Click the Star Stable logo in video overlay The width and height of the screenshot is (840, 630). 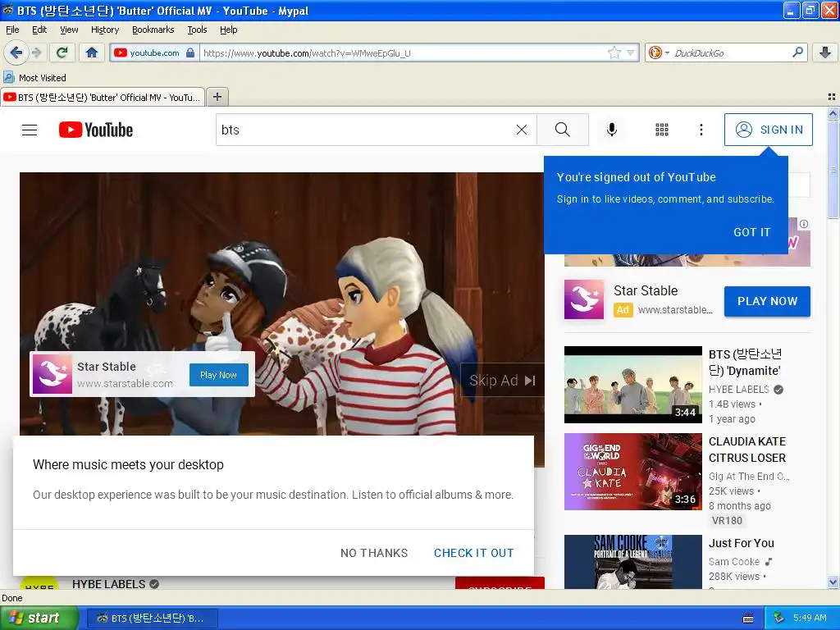pyautogui.click(x=52, y=374)
